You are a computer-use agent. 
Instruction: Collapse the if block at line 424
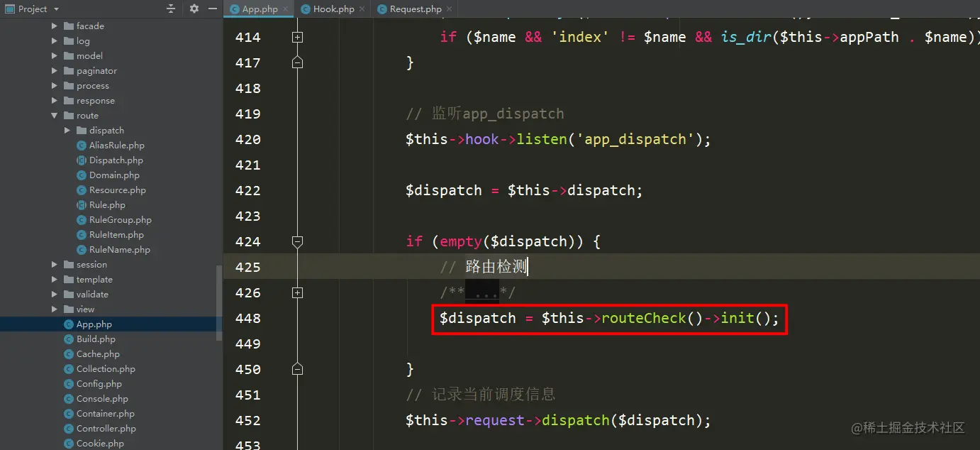pyautogui.click(x=297, y=241)
